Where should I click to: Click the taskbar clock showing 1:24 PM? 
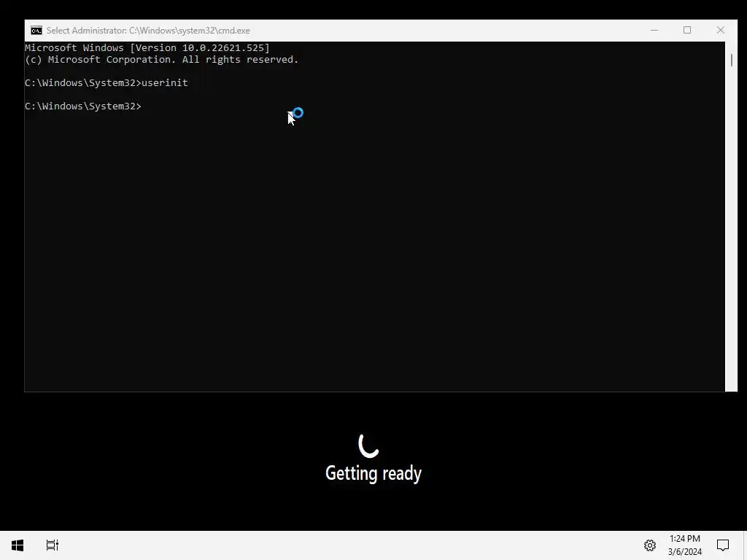pos(684,539)
